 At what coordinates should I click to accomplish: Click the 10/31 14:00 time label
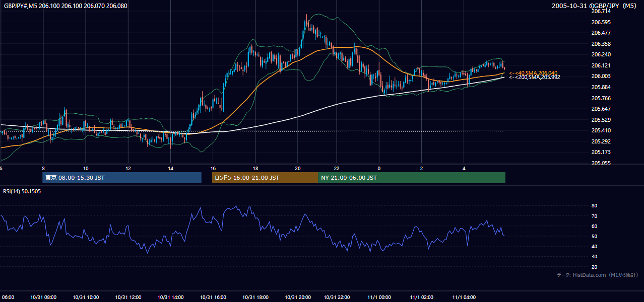tap(170, 297)
